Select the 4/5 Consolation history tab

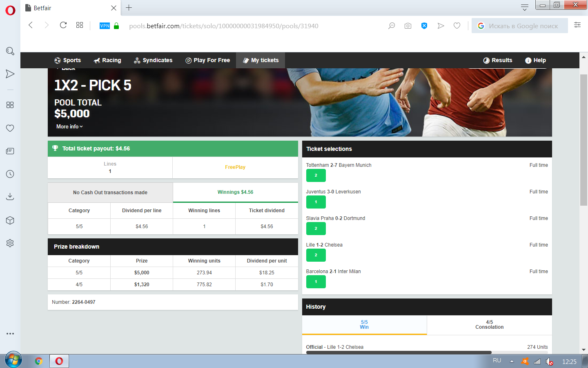click(489, 325)
